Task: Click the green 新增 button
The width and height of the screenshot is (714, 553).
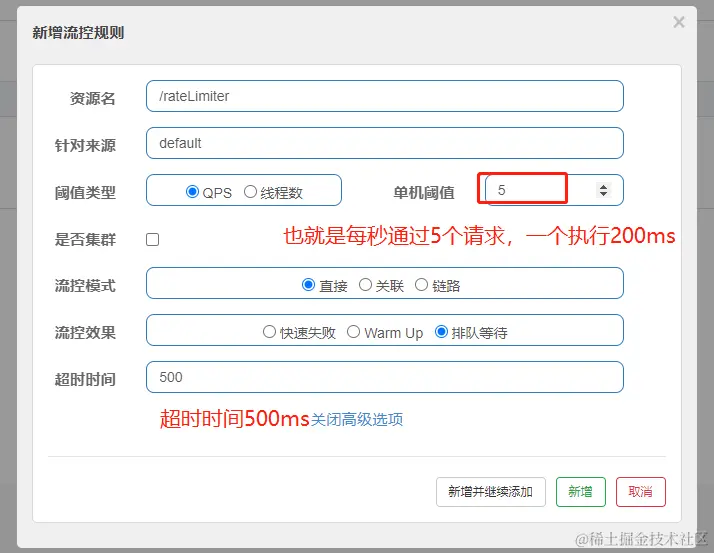Action: tap(581, 492)
